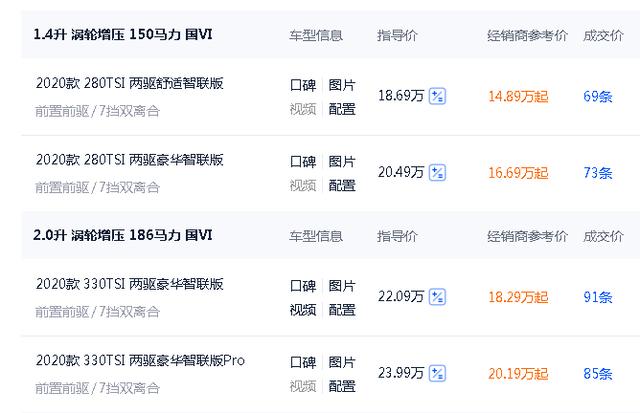
Task: Open 口碑 for 330TSI 两驱豪华智联版Pro
Action: (303, 361)
